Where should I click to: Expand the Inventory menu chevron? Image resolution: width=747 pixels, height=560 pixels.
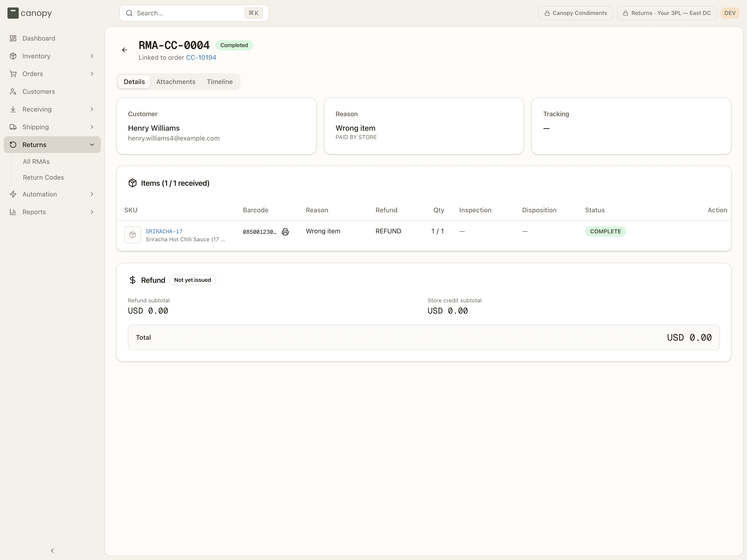(x=92, y=56)
